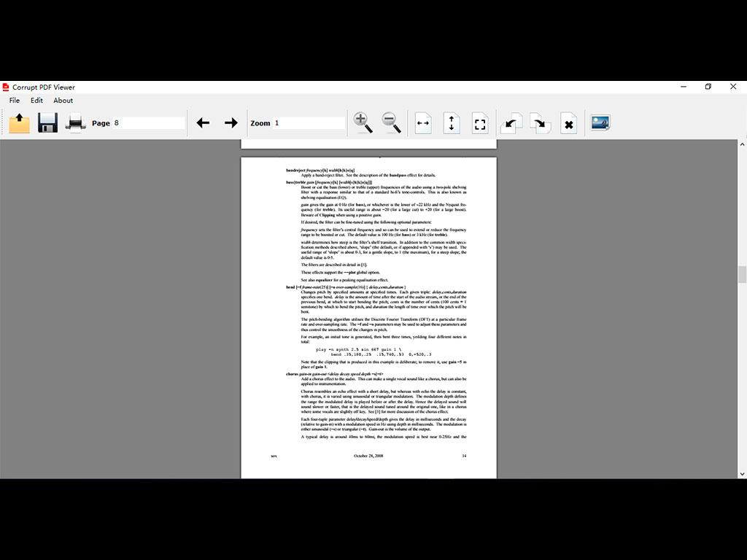Zoom out of the document
Image resolution: width=747 pixels, height=560 pixels.
point(390,122)
